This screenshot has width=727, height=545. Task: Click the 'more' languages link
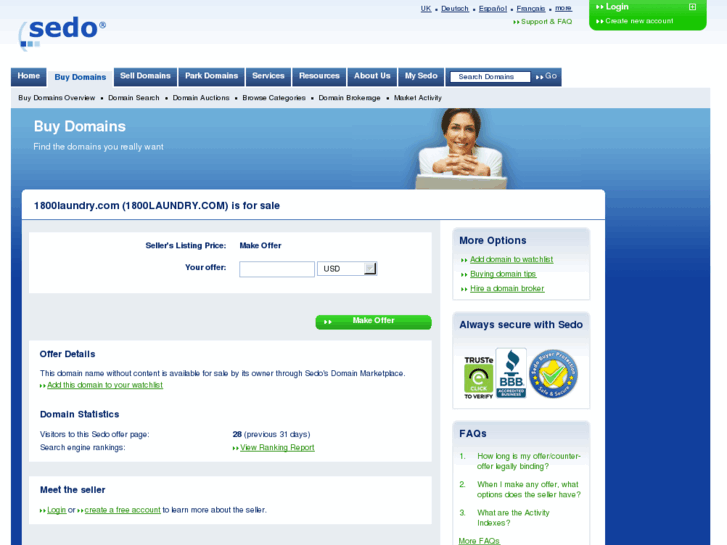click(x=563, y=8)
